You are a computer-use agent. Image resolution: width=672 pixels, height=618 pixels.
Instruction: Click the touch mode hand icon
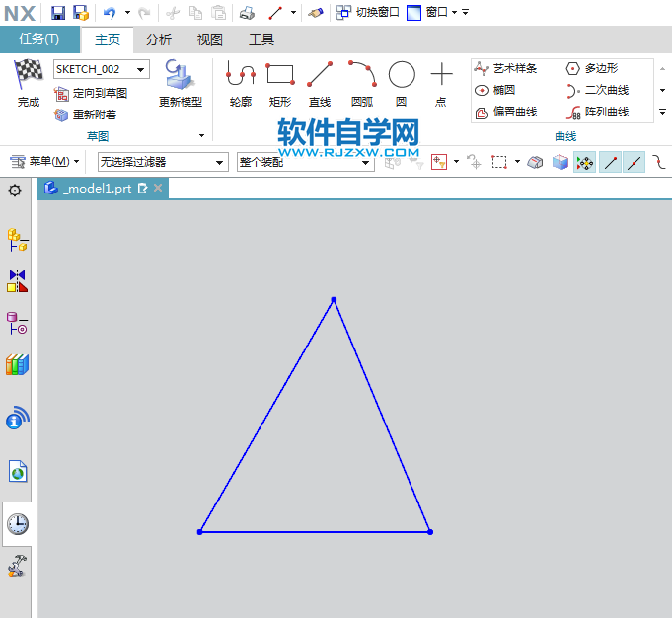pyautogui.click(x=316, y=13)
